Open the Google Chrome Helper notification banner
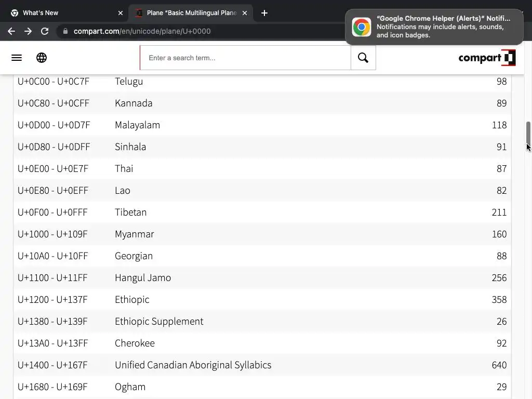Image resolution: width=532 pixels, height=399 pixels. coord(434,27)
